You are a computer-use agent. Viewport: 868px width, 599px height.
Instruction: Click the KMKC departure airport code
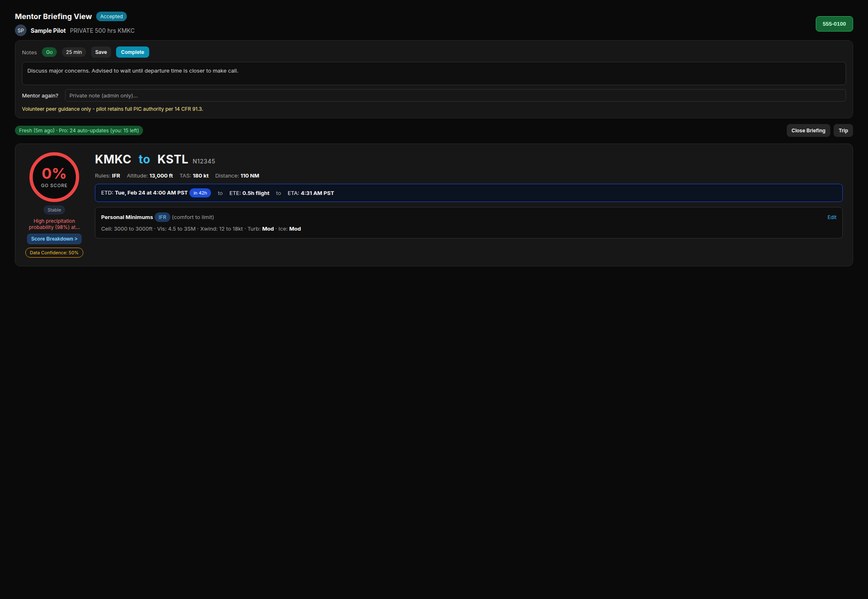tap(113, 159)
